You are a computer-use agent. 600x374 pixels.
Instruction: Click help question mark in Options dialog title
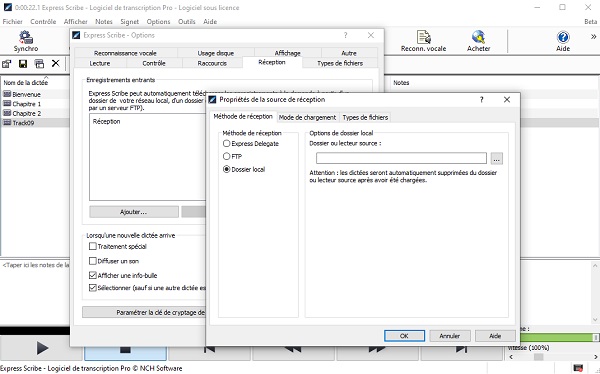click(346, 35)
